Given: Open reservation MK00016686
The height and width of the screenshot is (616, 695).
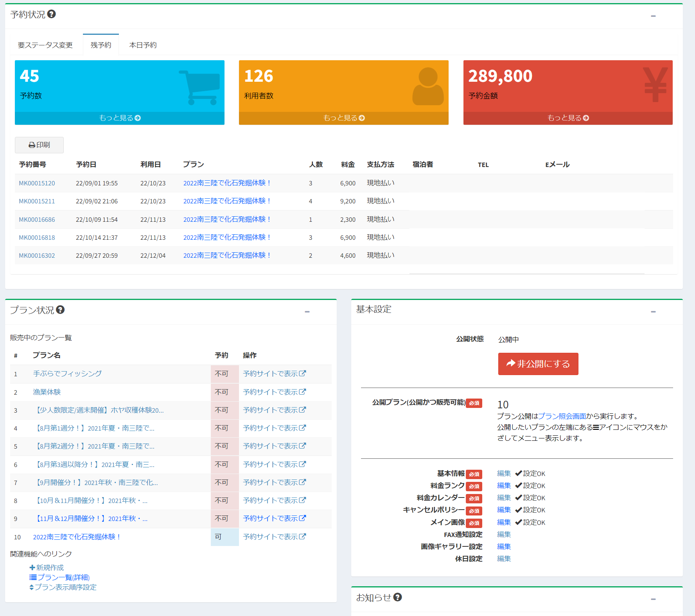Looking at the screenshot, I should pyautogui.click(x=37, y=219).
